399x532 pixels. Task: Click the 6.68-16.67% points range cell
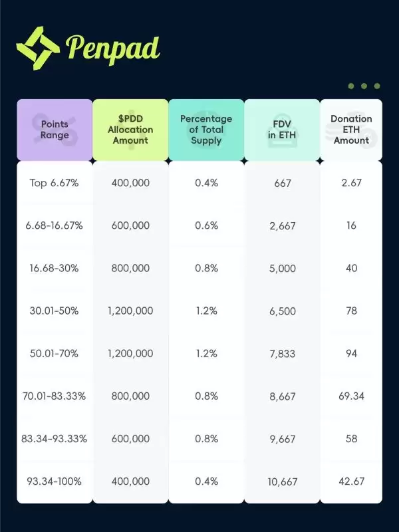click(55, 225)
